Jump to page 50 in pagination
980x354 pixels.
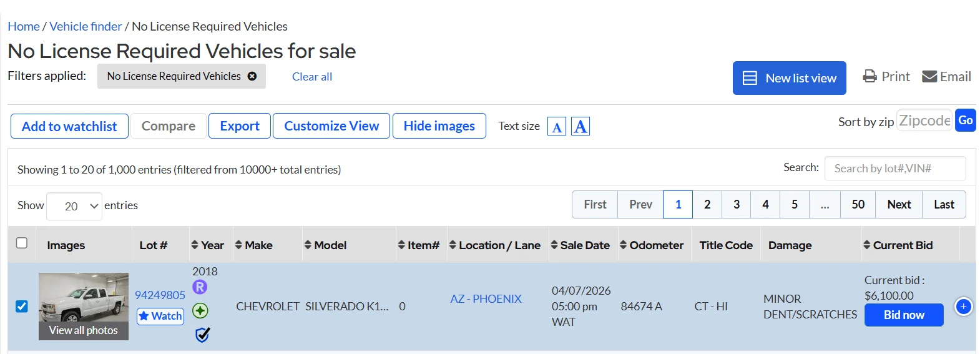click(858, 204)
